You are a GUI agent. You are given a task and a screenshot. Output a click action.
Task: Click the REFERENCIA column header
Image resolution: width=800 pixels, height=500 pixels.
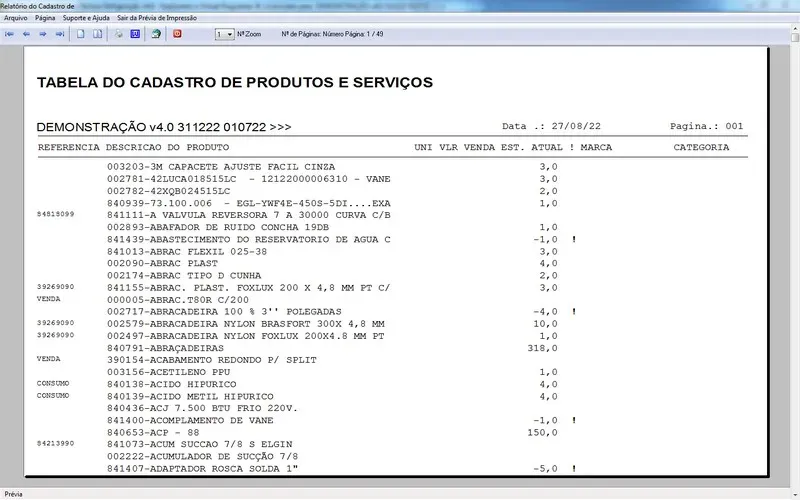(69, 147)
